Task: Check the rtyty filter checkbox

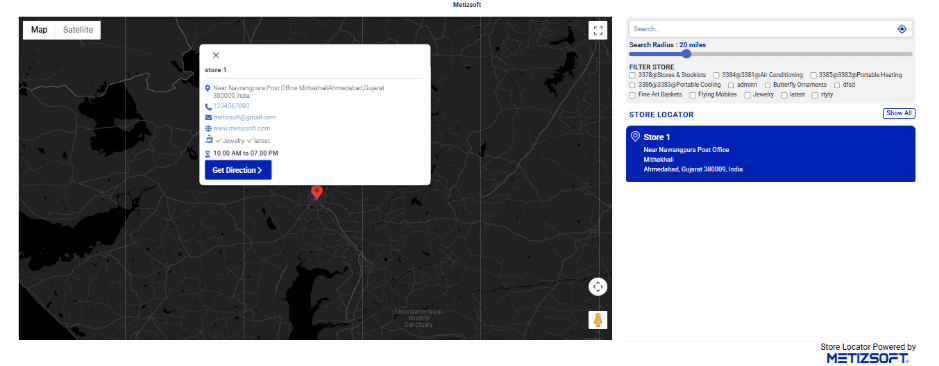Action: [815, 95]
